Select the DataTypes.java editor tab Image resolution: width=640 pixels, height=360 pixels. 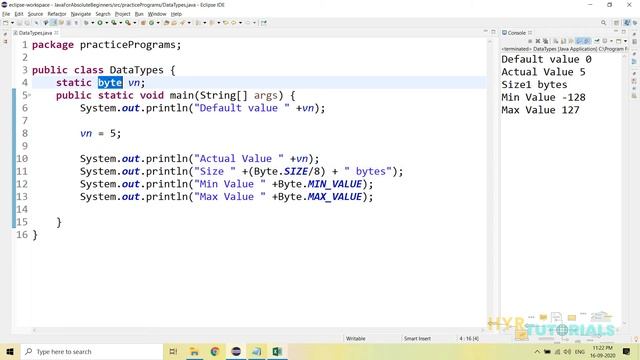pos(35,33)
